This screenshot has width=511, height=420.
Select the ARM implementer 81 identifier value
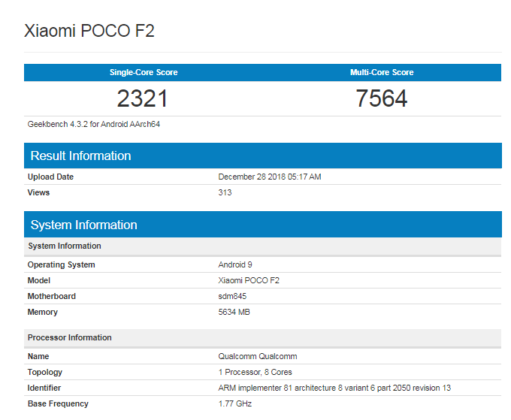point(334,388)
